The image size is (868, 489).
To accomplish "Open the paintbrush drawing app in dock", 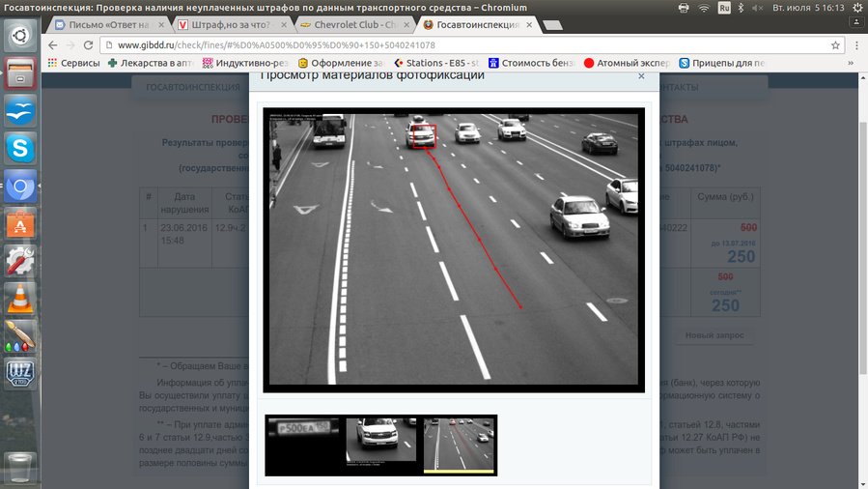I will [20, 336].
